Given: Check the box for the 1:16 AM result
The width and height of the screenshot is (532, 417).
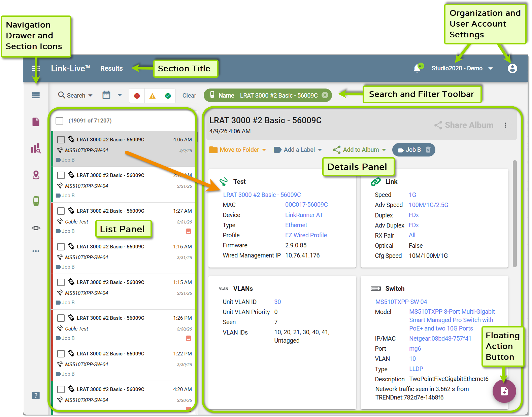Looking at the screenshot, I should [61, 247].
